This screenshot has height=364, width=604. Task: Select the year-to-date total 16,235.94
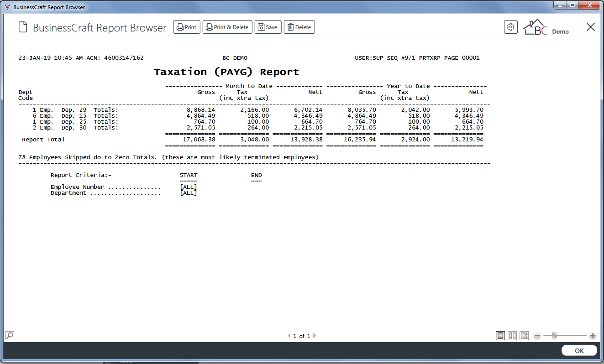[x=360, y=140]
